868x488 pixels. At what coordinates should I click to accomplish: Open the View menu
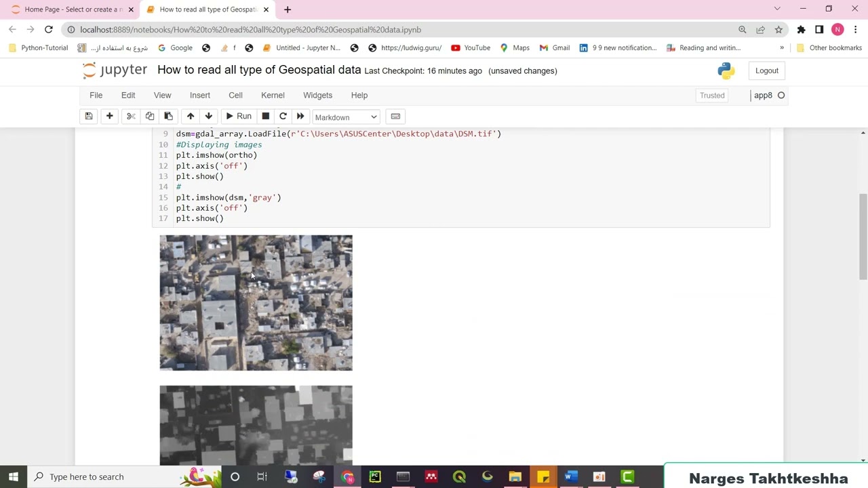(x=162, y=96)
